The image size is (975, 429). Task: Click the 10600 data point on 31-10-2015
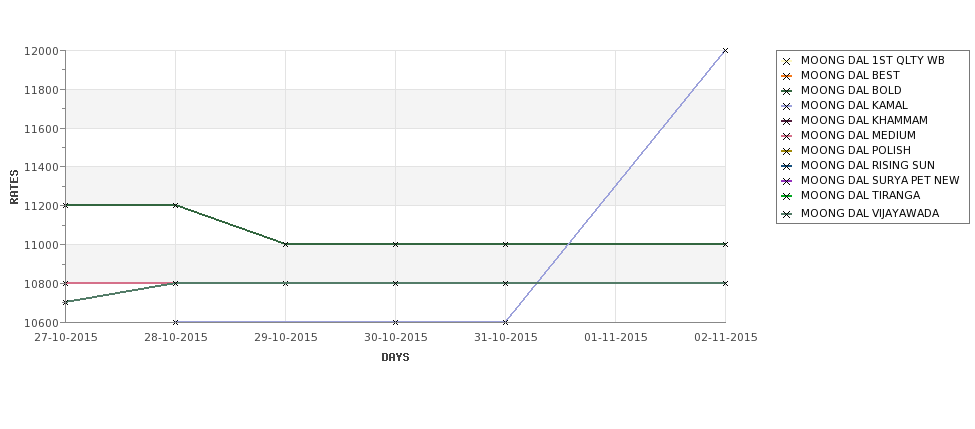click(x=506, y=322)
